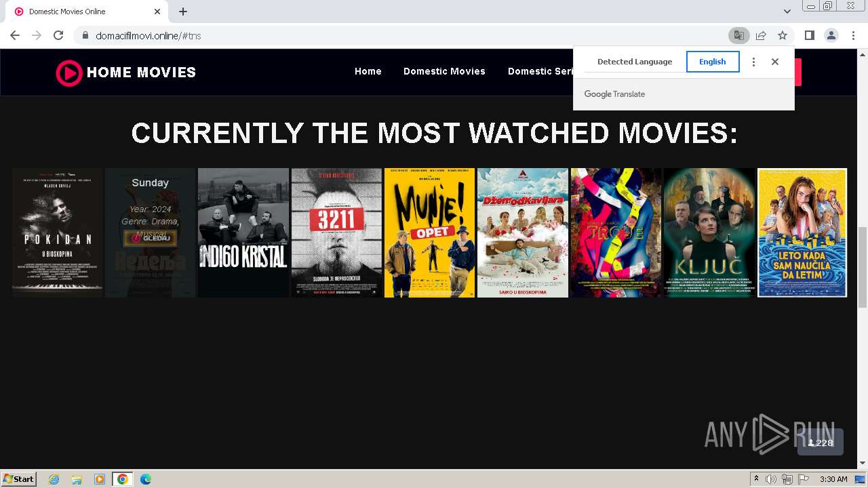Open Windows Media Player taskbar icon
868x488 pixels.
[100, 479]
